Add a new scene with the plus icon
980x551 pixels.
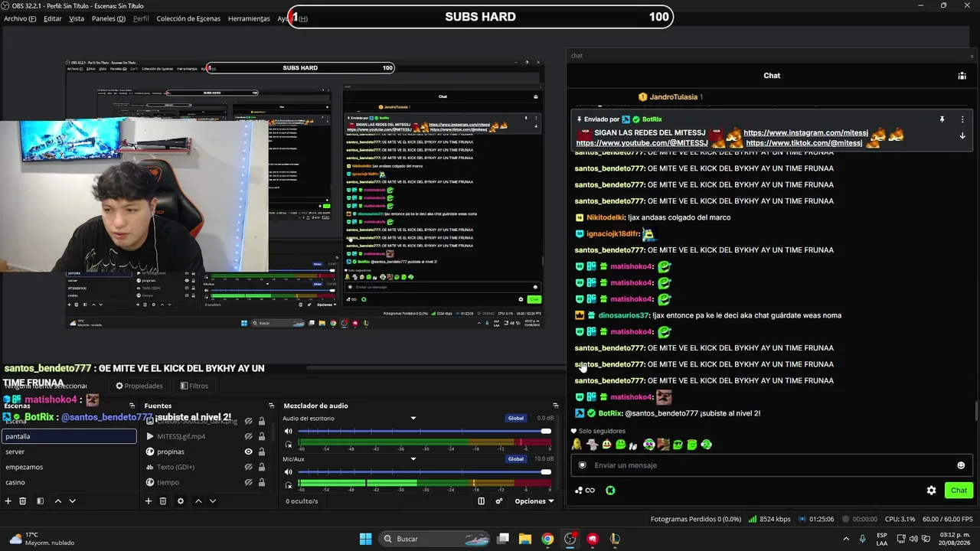(x=8, y=501)
